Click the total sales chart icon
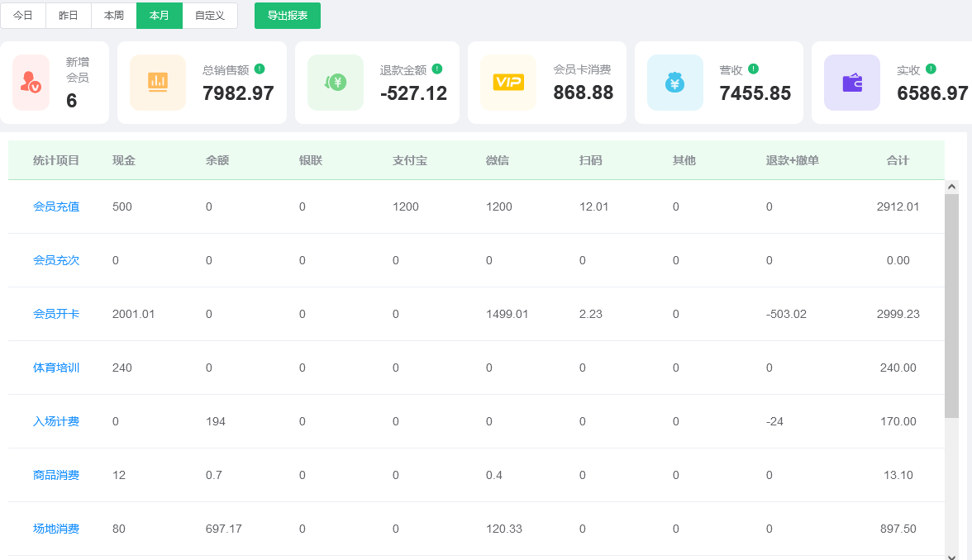 [x=158, y=83]
